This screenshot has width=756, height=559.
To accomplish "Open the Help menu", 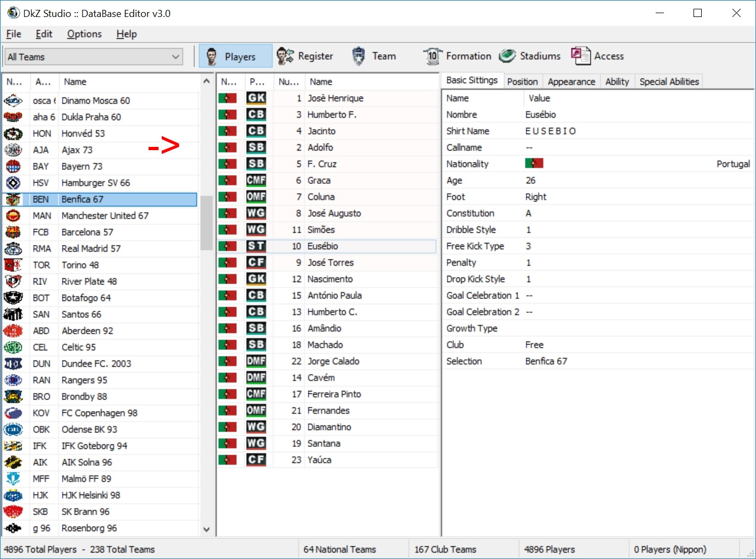I will coord(127,34).
